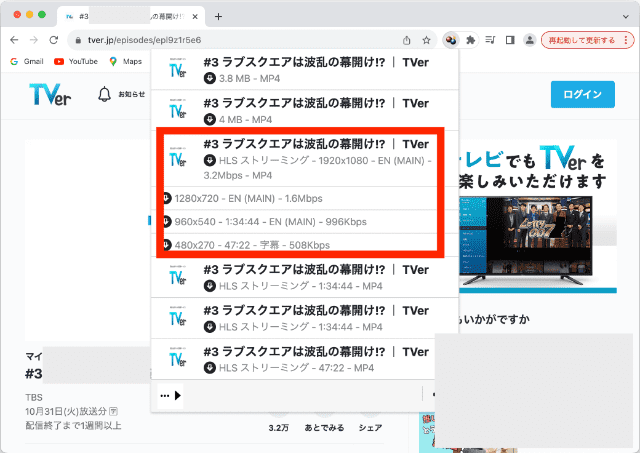
Task: Expand the tab search chevron
Action: [x=625, y=17]
